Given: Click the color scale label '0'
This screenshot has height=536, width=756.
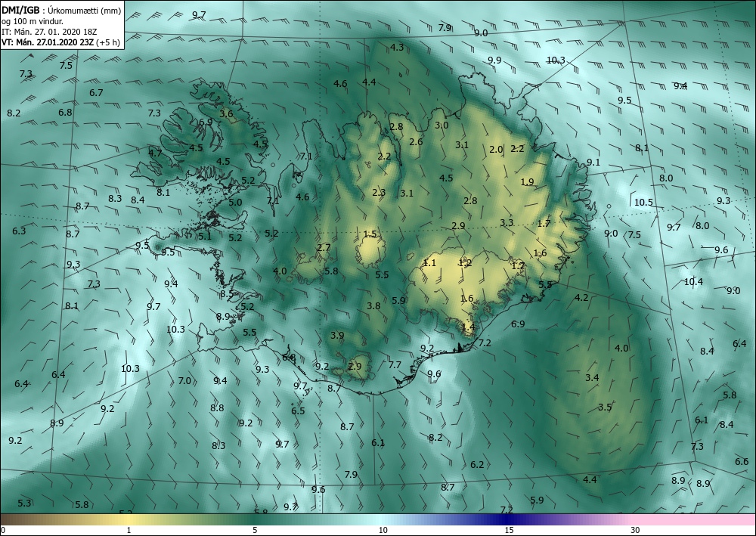Looking at the screenshot, I should (3, 530).
